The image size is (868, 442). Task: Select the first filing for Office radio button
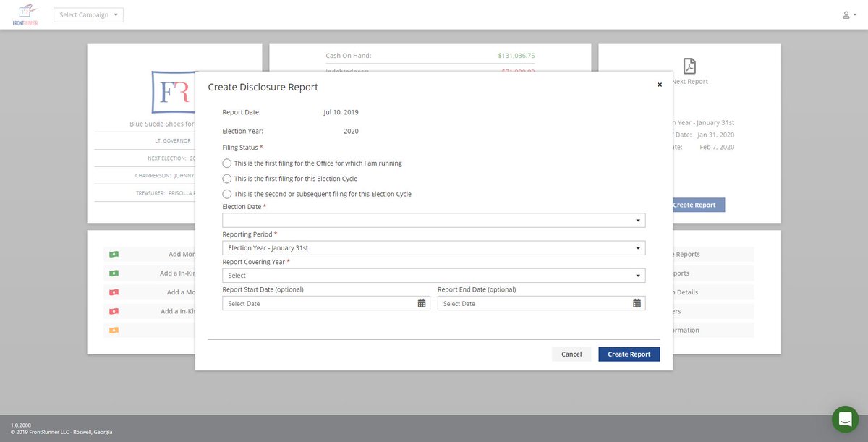click(x=226, y=163)
